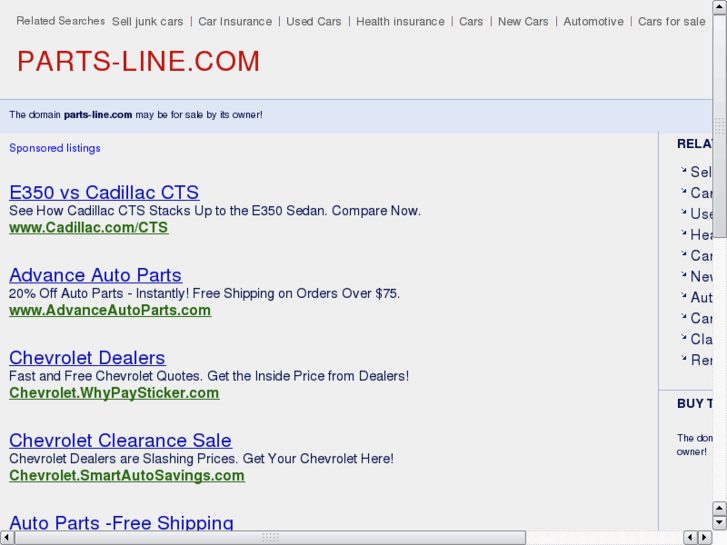Screen dimensions: 727x545
Task: Open the 'New Cars' top link
Action: pos(523,22)
